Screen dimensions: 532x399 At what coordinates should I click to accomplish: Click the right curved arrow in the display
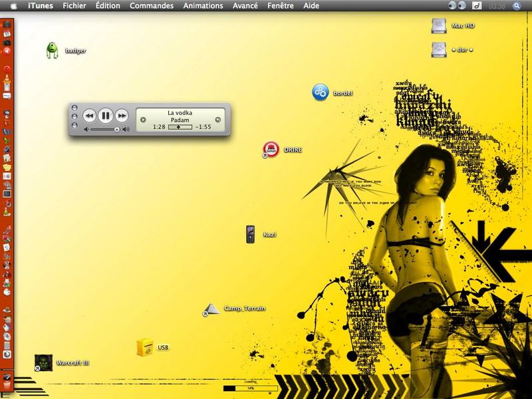tap(218, 120)
